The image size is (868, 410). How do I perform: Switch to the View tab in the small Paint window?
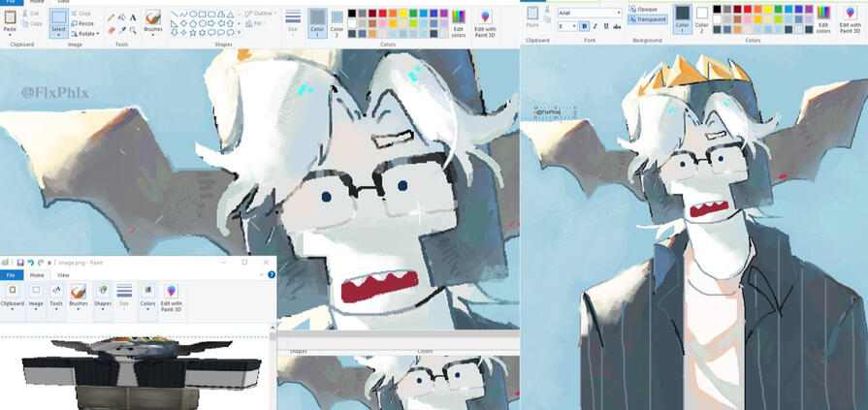63,275
